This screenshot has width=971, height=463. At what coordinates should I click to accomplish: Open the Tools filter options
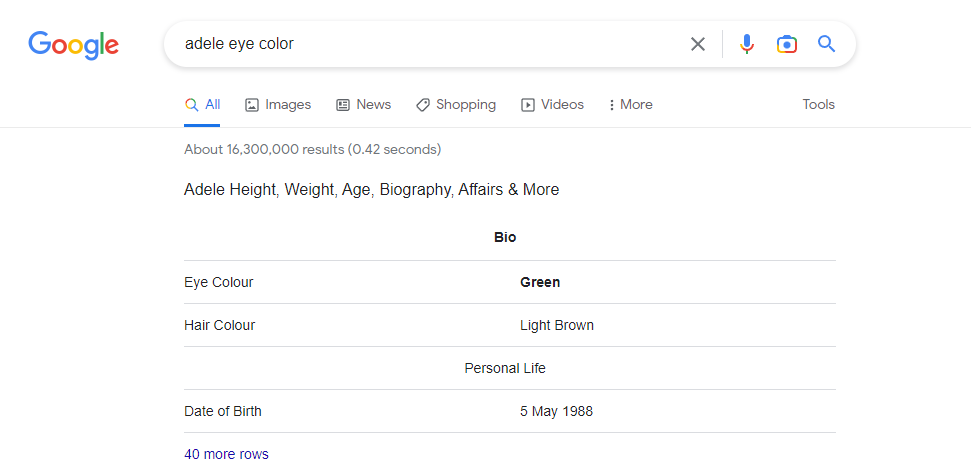click(819, 105)
